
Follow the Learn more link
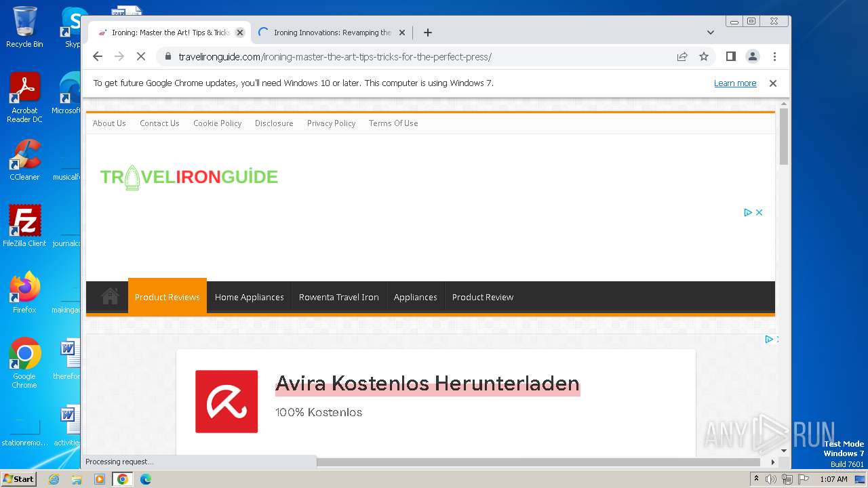pyautogui.click(x=735, y=83)
